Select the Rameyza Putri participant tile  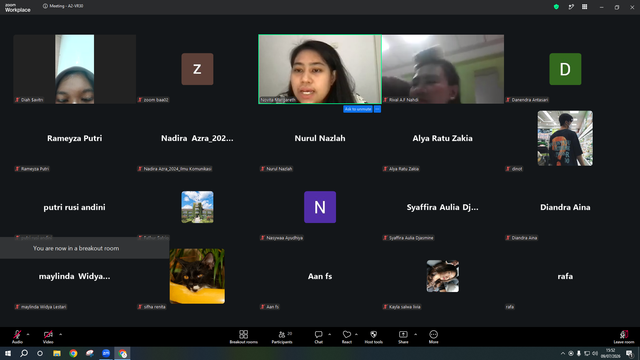[75, 138]
